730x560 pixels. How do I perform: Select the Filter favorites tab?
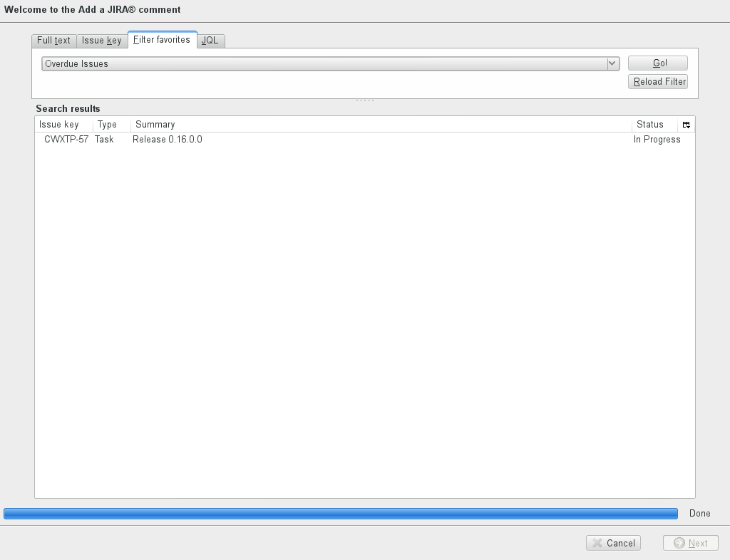[162, 40]
